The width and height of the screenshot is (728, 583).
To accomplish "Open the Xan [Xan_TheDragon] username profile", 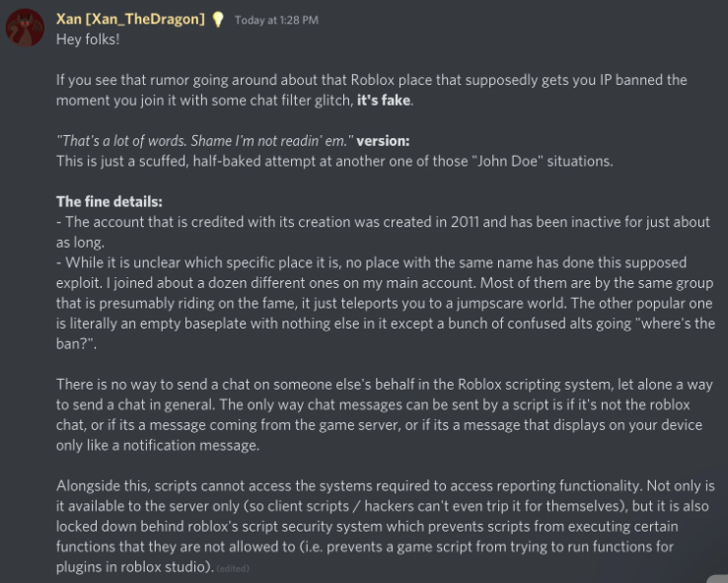I will 130,19.
